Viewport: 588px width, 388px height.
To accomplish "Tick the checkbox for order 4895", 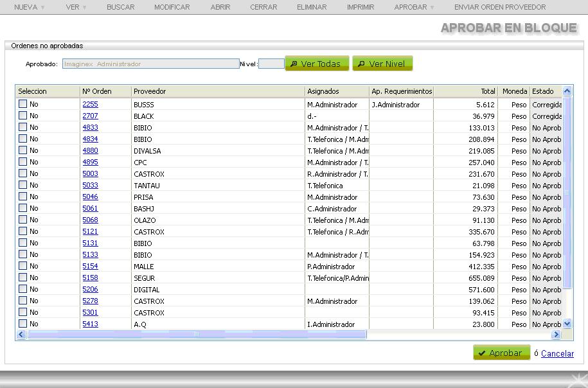I will click(23, 162).
